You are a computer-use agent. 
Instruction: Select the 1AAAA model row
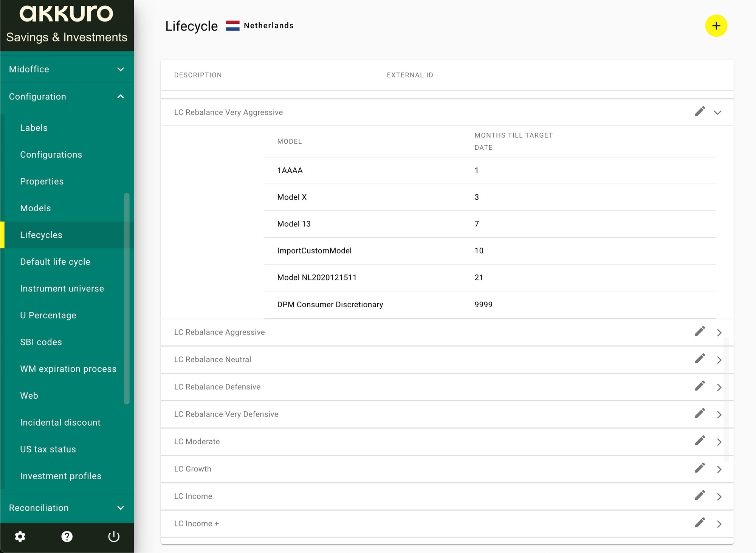click(490, 170)
